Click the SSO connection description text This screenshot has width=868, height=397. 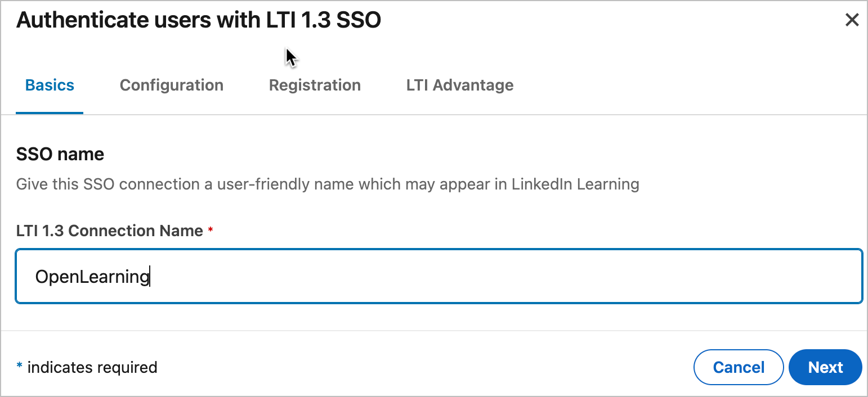pyautogui.click(x=328, y=184)
